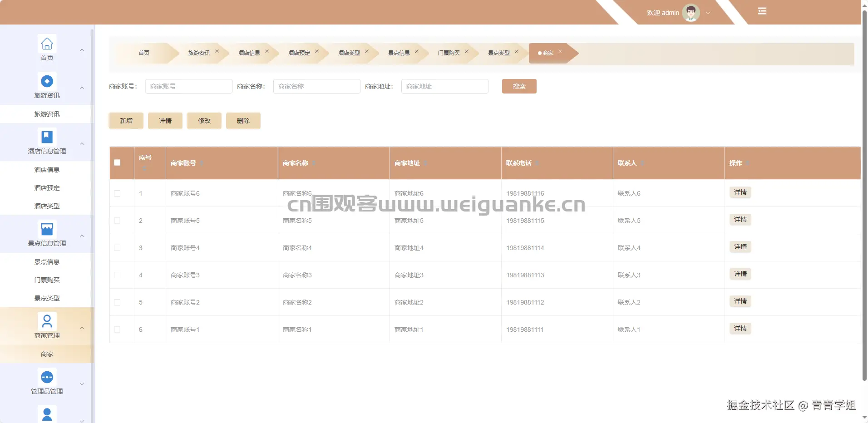Sort by the 联系电话 column arrows
The height and width of the screenshot is (423, 868).
pos(538,163)
